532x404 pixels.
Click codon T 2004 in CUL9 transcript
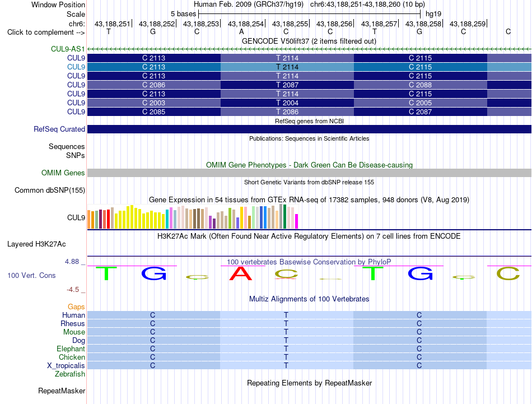(287, 103)
